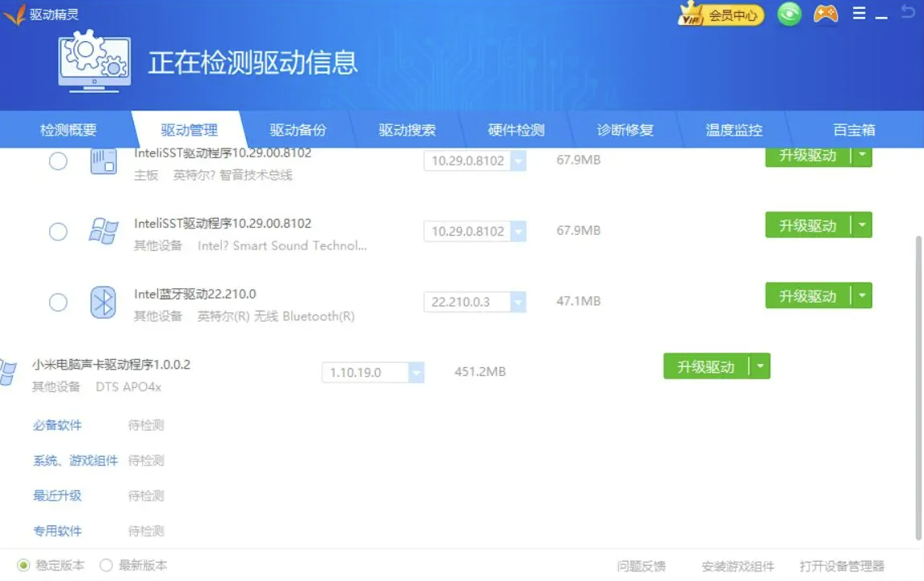924x581 pixels.
Task: Expand arrow beside Bluetooth 升级驱动 button
Action: coord(862,296)
